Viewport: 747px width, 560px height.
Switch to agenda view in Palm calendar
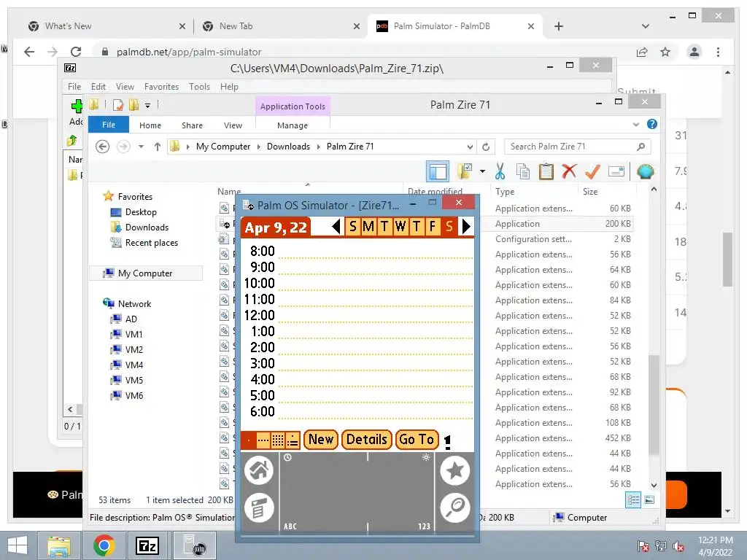293,440
